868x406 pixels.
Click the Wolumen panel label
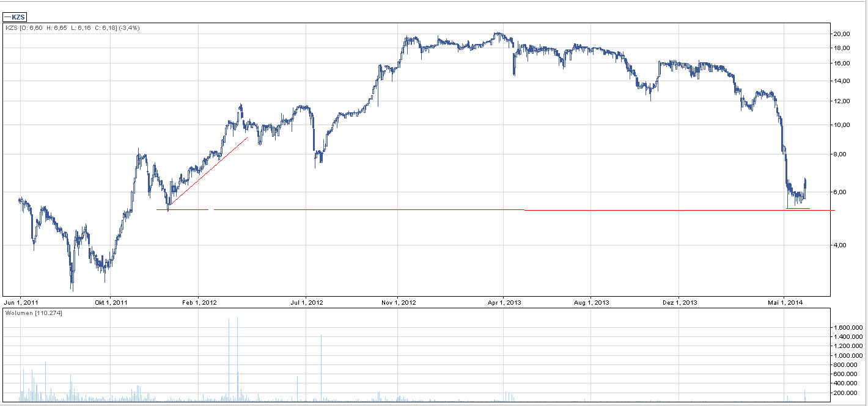click(33, 313)
